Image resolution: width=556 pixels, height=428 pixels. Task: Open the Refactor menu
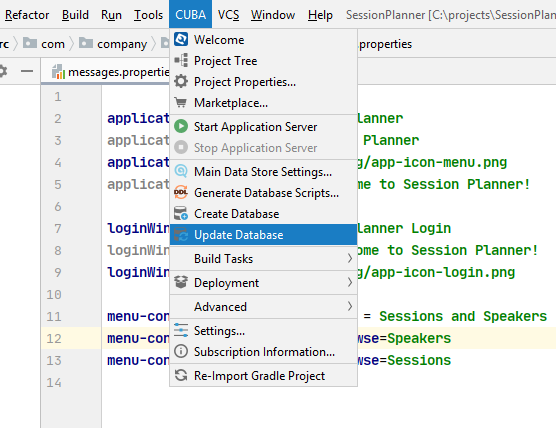(x=27, y=15)
